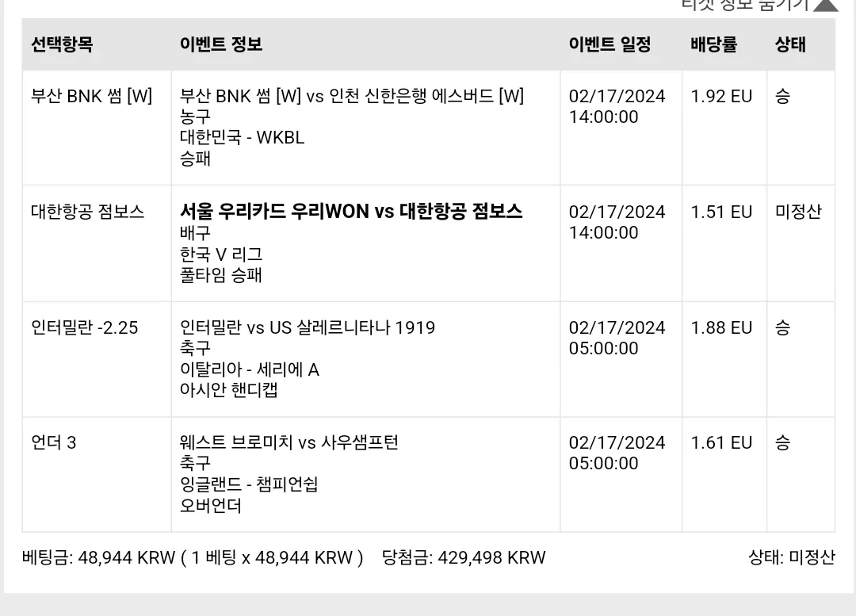
Task: Click the 1.61 EU odds value
Action: tap(721, 442)
